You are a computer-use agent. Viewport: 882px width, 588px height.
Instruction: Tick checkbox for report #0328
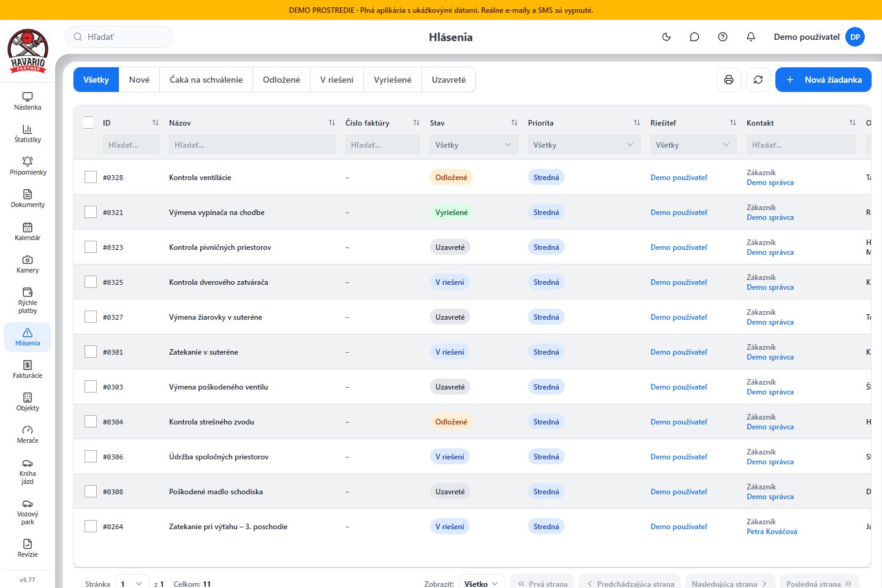point(91,177)
